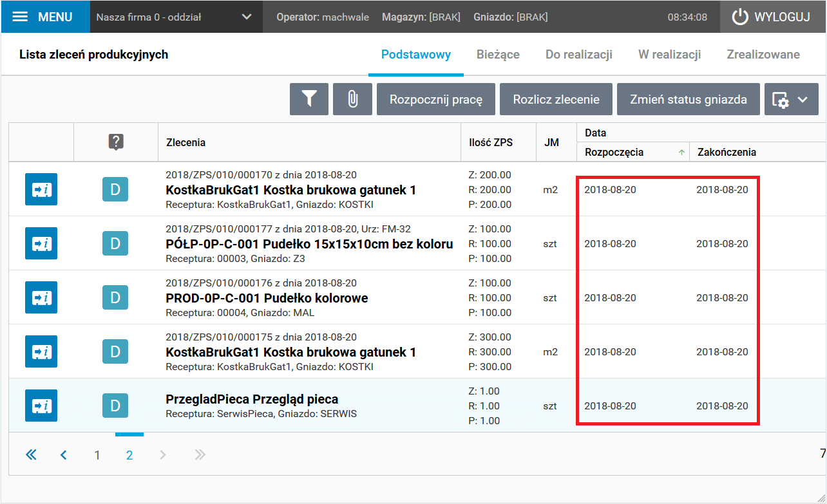Open info for PrzegladPieca order
This screenshot has height=504, width=827.
coord(41,406)
